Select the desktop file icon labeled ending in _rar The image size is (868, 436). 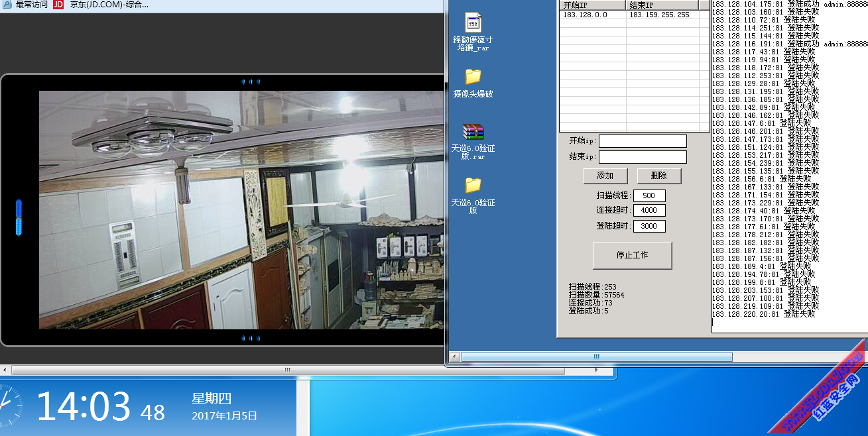(473, 23)
